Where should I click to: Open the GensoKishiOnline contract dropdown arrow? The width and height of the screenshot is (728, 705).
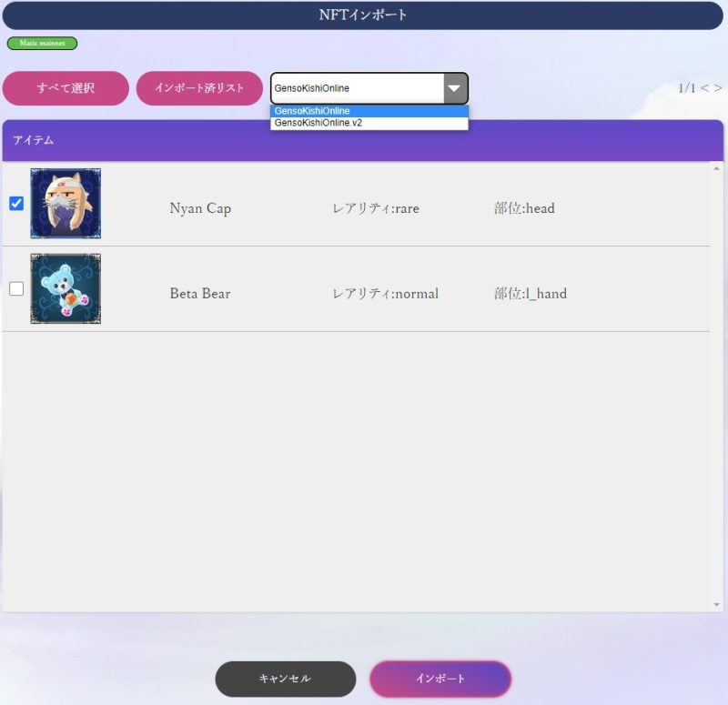coord(455,88)
